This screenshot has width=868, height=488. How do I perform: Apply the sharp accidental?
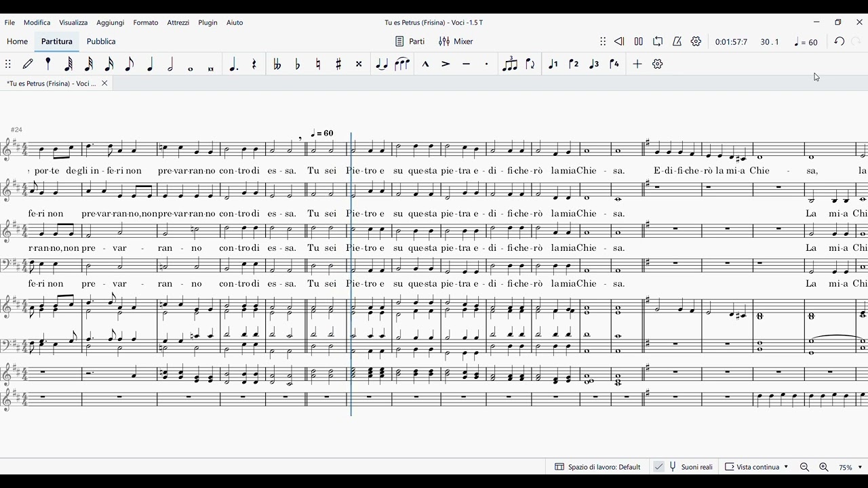point(338,64)
